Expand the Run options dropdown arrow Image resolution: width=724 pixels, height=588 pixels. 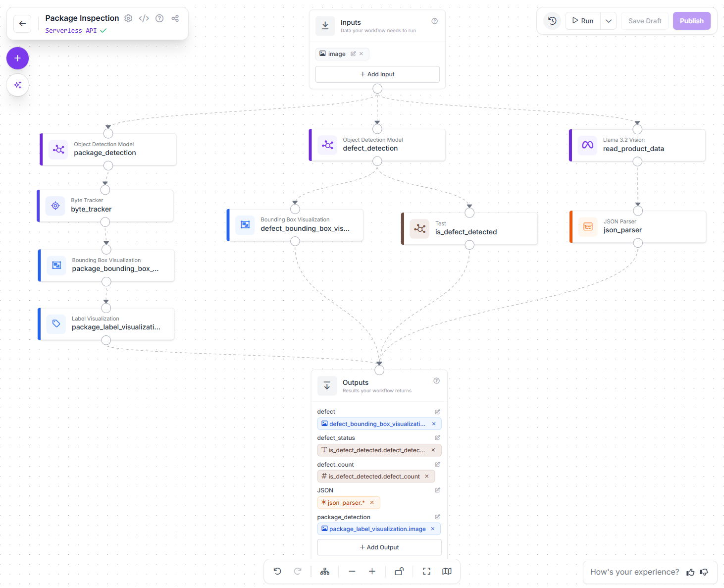point(609,21)
